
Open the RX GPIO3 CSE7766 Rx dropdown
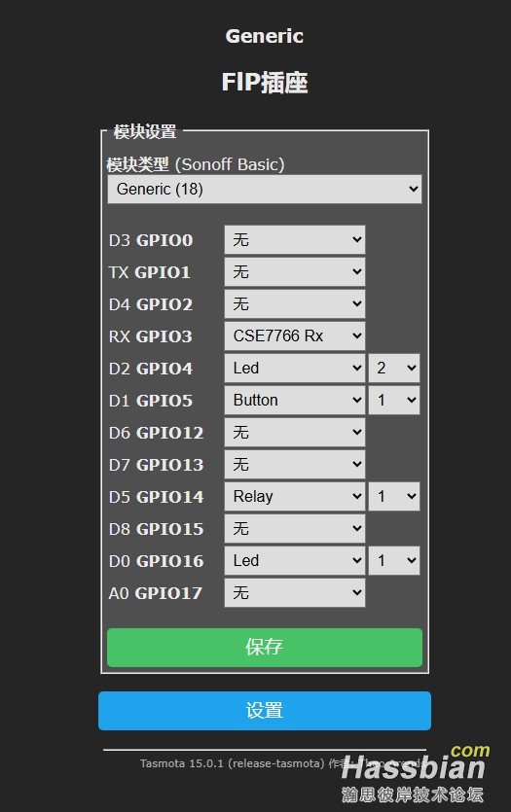coord(294,336)
